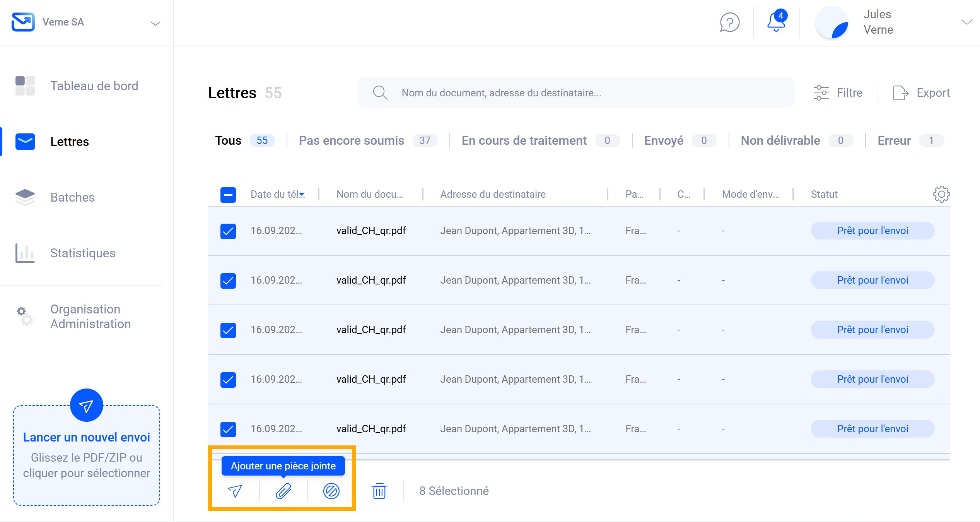Toggle the select-all header checkbox

point(228,195)
